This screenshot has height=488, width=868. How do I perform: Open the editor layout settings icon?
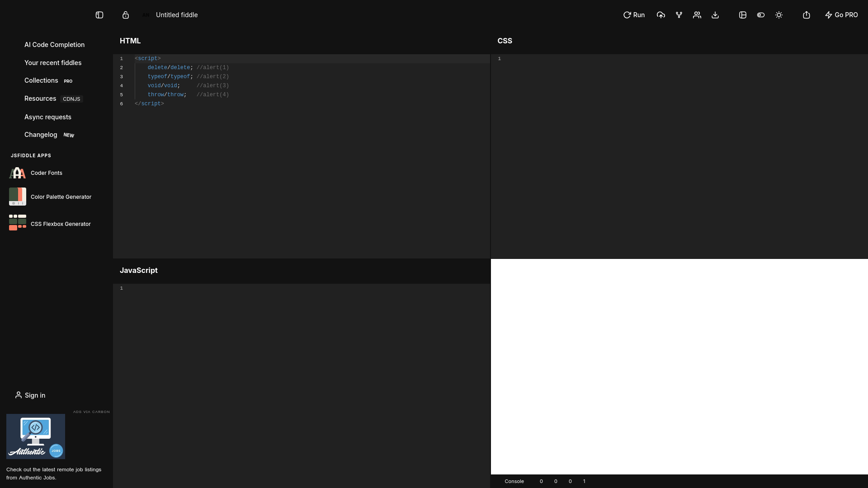743,15
